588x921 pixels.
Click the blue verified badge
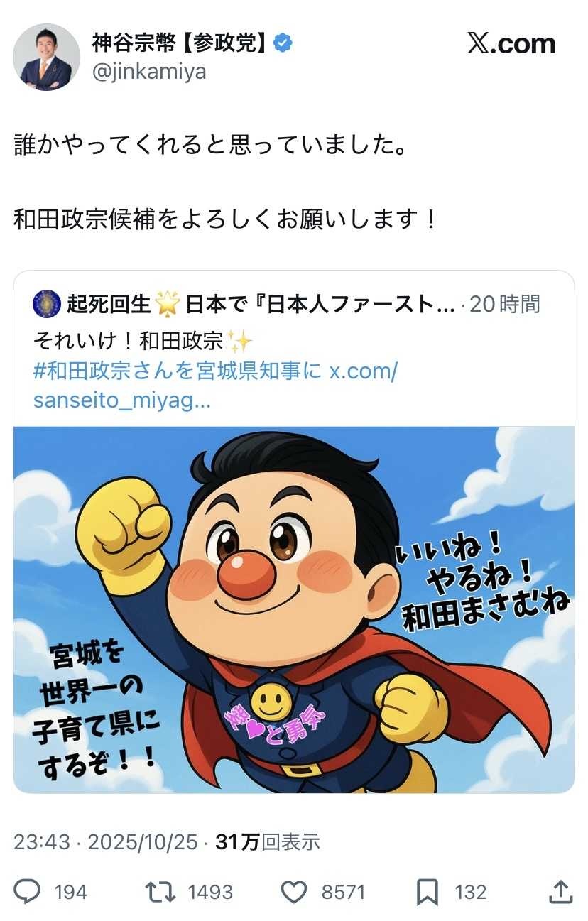point(284,43)
